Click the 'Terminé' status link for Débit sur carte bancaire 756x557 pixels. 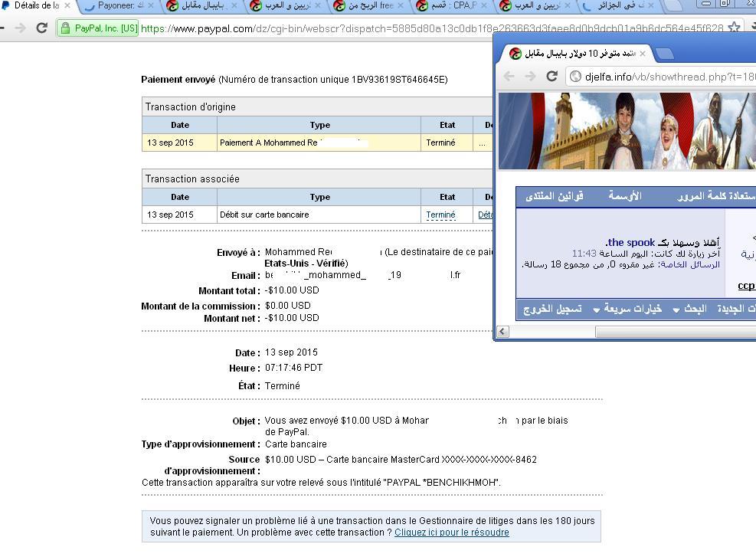point(440,215)
